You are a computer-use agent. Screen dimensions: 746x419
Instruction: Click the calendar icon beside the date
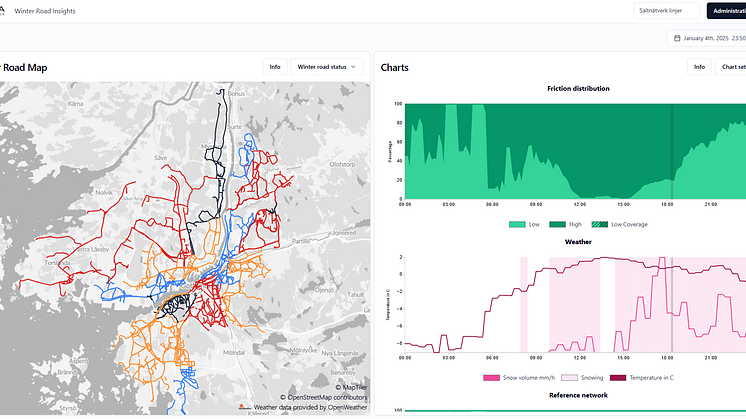pos(677,39)
